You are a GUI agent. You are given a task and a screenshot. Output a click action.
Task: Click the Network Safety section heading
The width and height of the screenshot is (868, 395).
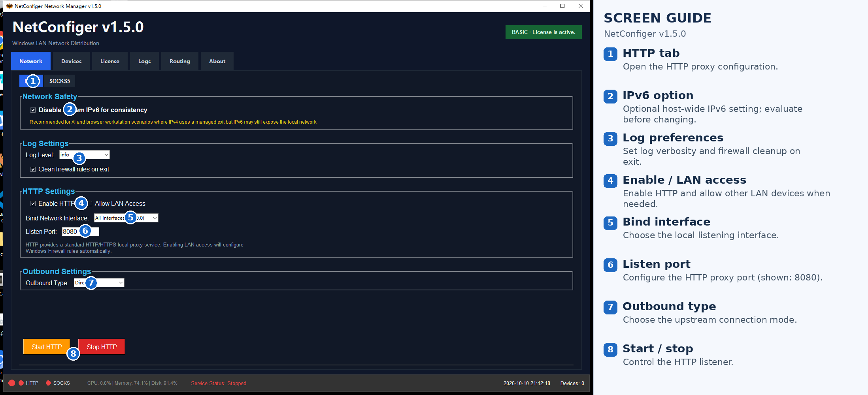pyautogui.click(x=50, y=96)
